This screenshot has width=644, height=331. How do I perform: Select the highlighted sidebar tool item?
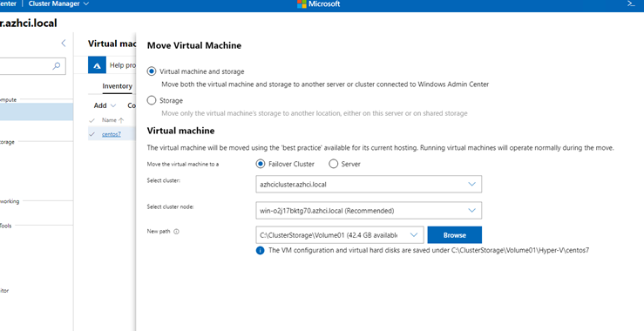(37, 111)
